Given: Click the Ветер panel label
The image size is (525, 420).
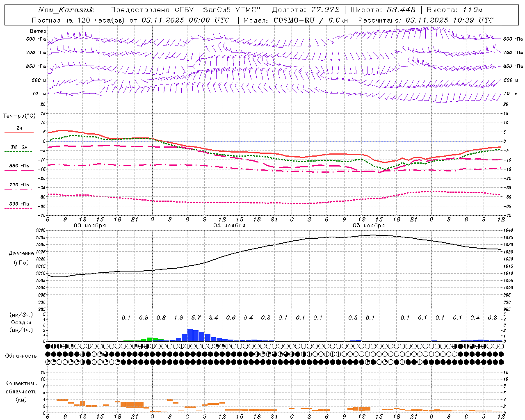Looking at the screenshot, I should pos(38,31).
